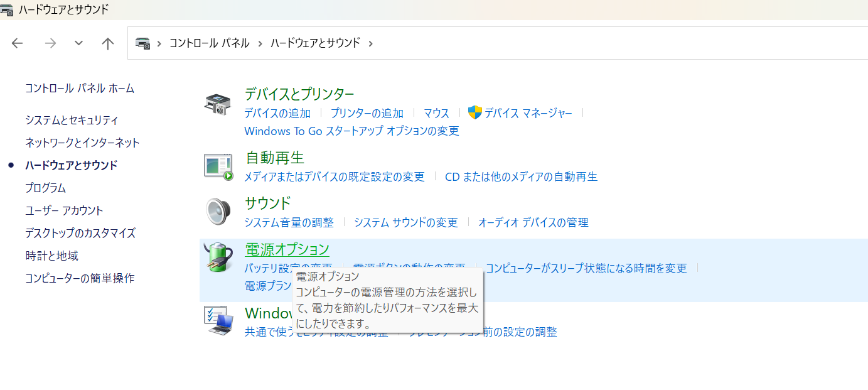868x390 pixels.
Task: Click the 電源オプション heading link
Action: [287, 249]
